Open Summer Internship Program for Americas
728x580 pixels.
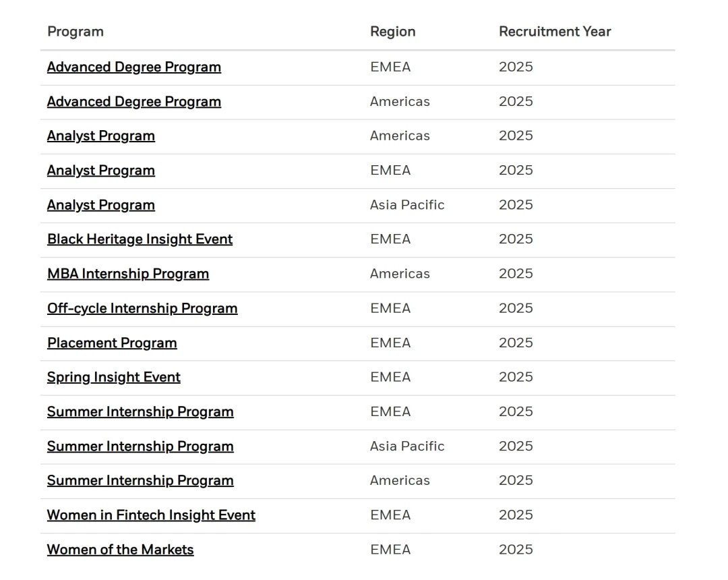coord(140,480)
